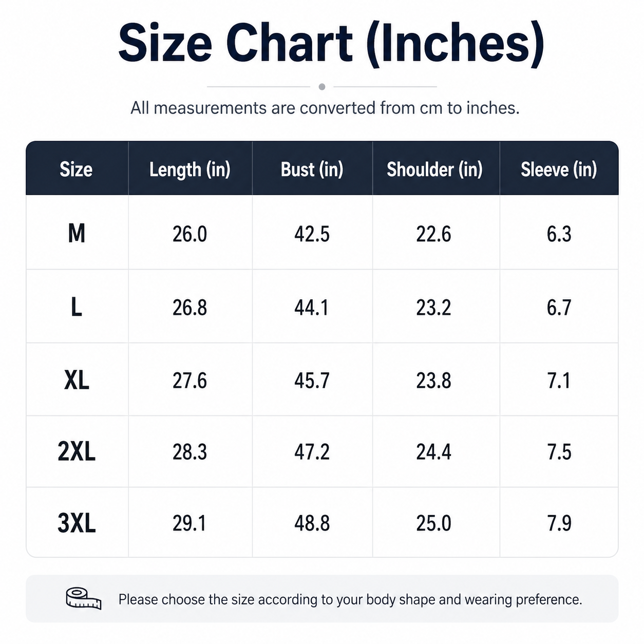Select the 3XL size row label
This screenshot has width=644, height=644.
(77, 523)
